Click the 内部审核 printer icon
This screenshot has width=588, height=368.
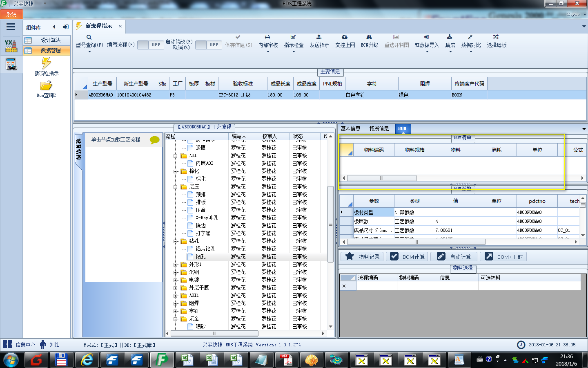coord(267,37)
